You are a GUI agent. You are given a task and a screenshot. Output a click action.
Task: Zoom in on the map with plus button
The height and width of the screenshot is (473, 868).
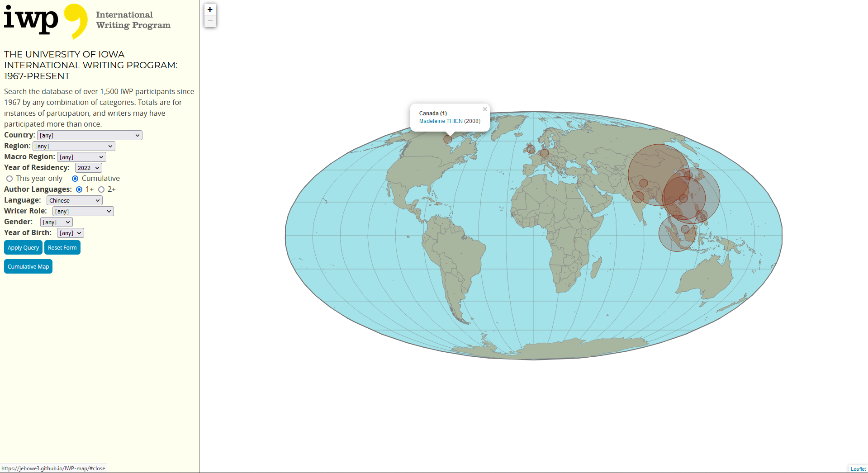pos(210,9)
